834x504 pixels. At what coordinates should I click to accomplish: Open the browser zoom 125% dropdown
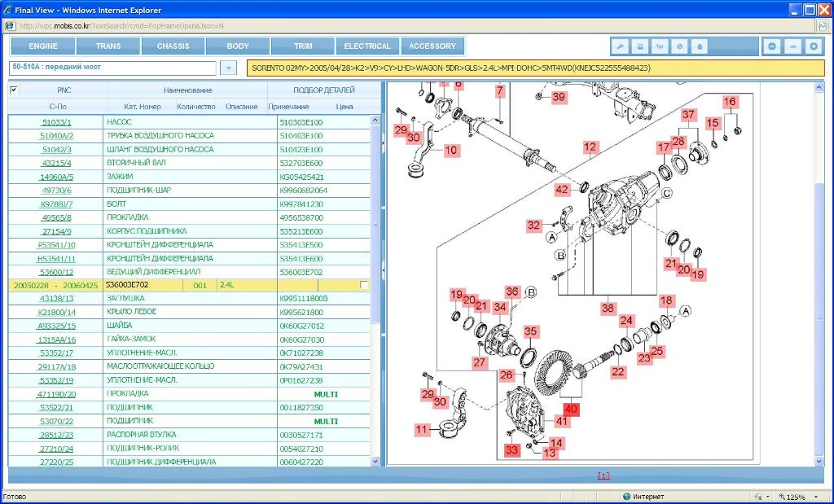801,497
